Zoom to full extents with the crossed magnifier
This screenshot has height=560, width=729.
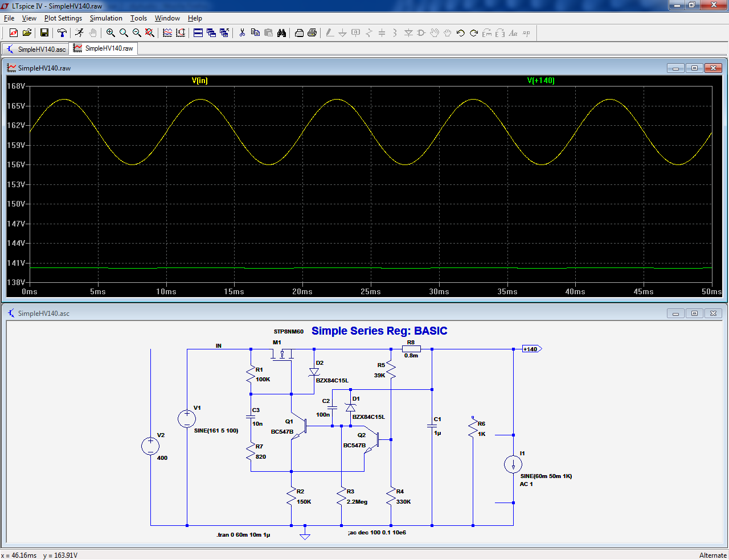(150, 33)
